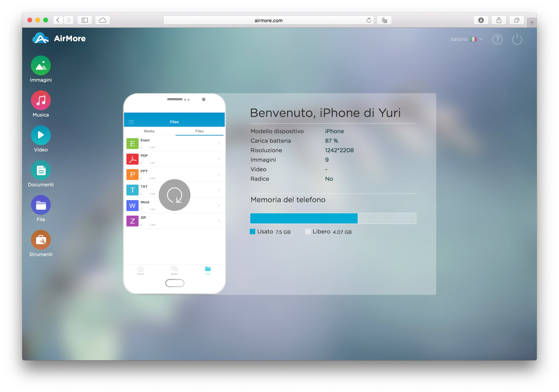
Task: Click the Documenti sidebar label
Action: click(x=41, y=185)
